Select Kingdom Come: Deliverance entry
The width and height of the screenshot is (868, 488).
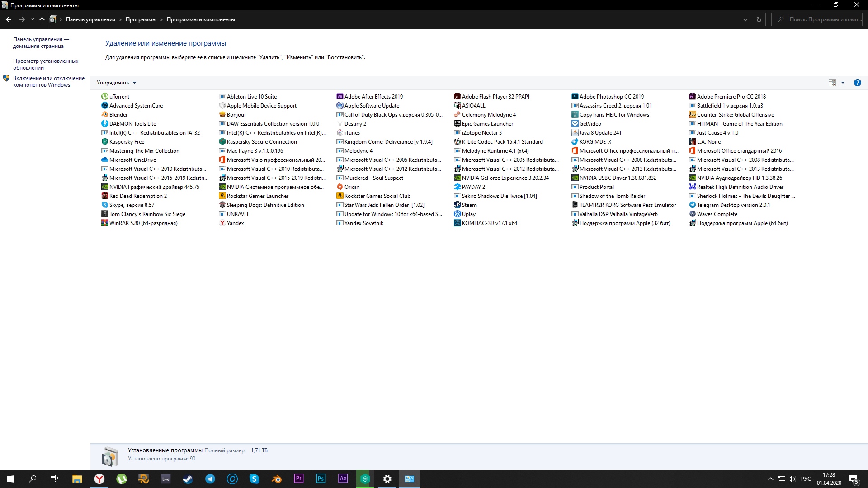[384, 142]
